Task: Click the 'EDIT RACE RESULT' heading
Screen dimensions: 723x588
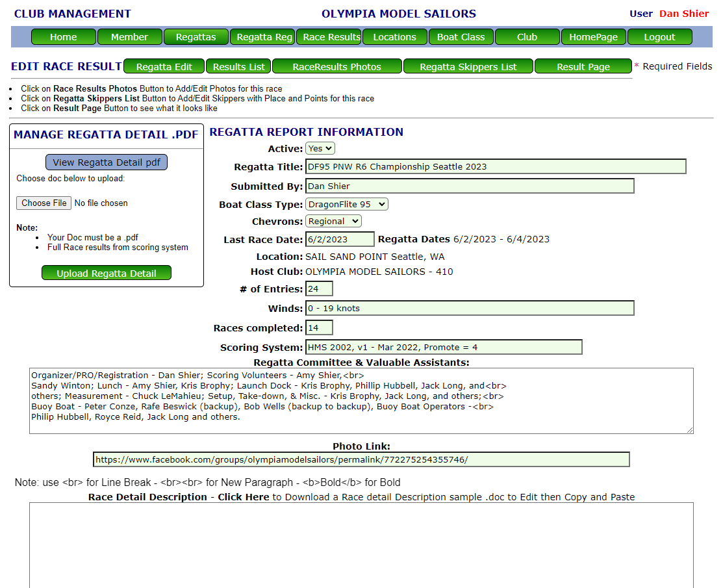Action: tap(66, 66)
